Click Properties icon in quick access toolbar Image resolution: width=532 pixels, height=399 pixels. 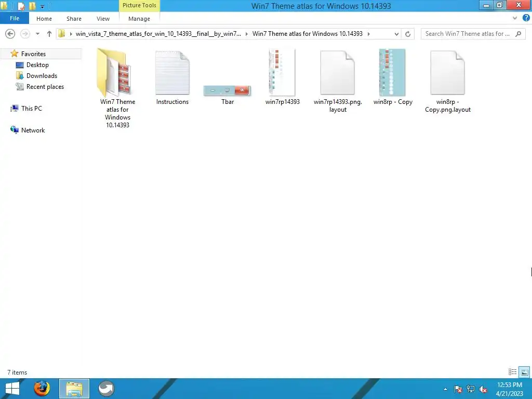click(21, 6)
